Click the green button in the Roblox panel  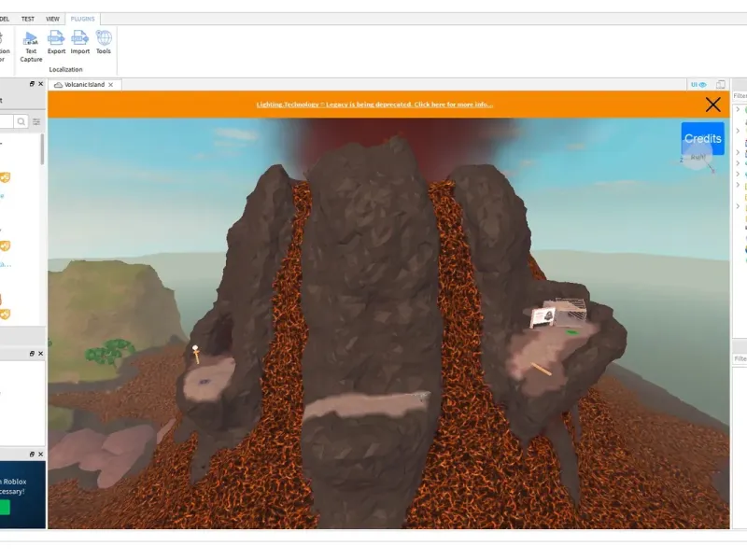click(5, 507)
